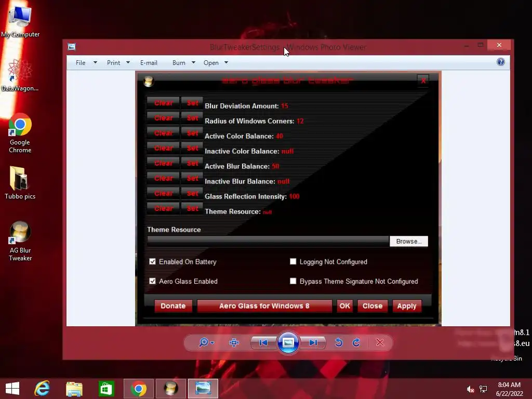Expand the File menu arrow
This screenshot has height=399, width=532.
tap(96, 62)
